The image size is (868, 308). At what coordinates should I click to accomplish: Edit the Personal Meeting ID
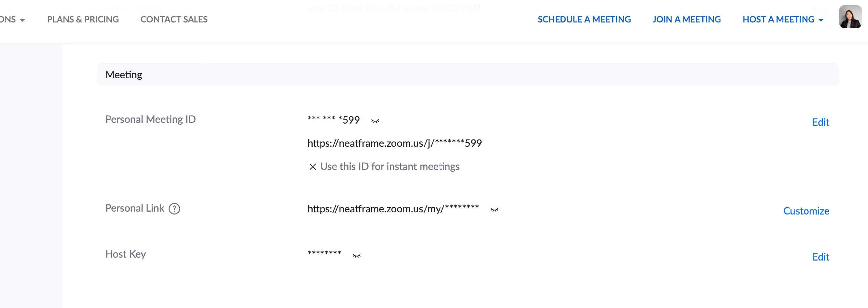pos(820,122)
